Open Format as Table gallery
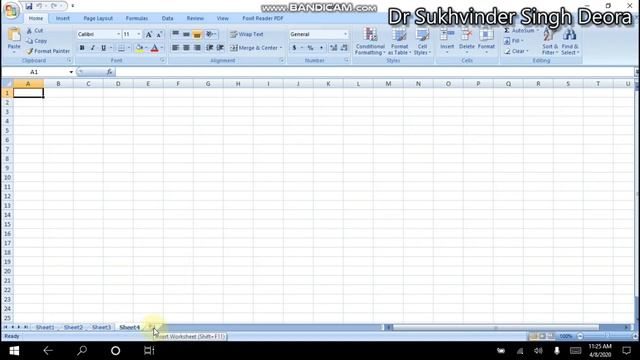Viewport: 640px width, 360px height. (x=399, y=41)
